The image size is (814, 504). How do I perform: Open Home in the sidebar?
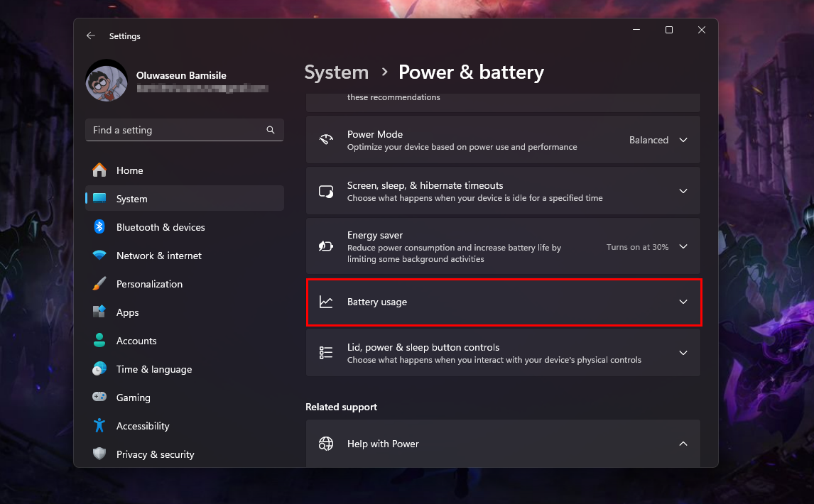click(184, 170)
